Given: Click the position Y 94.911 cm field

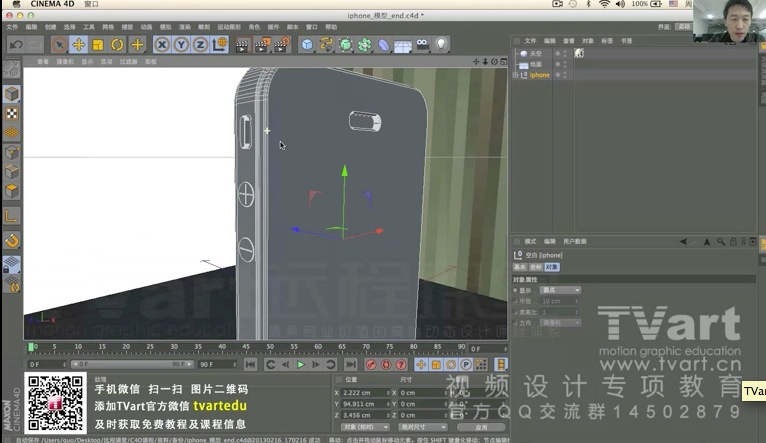Looking at the screenshot, I should (365, 404).
